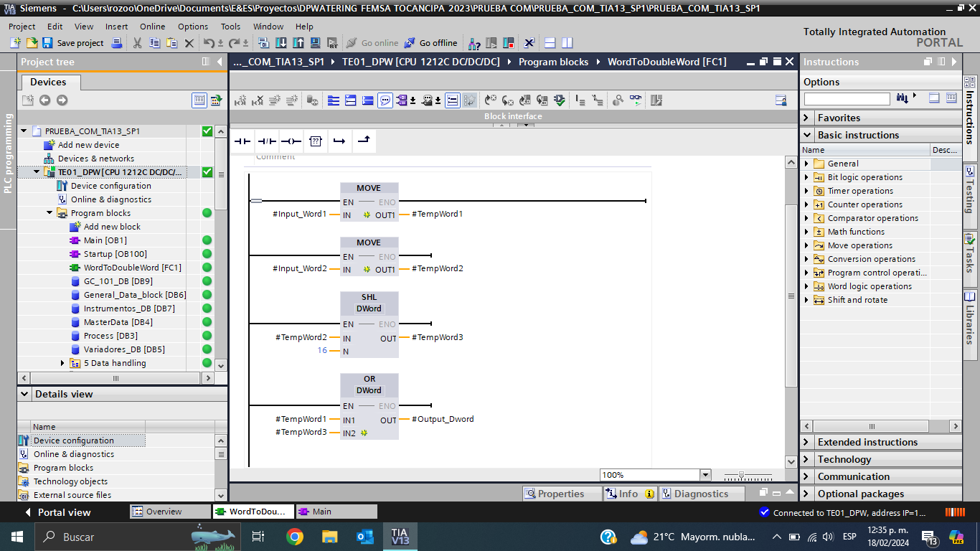Insert a normally closed contact
This screenshot has width=980, height=551.
(x=267, y=141)
